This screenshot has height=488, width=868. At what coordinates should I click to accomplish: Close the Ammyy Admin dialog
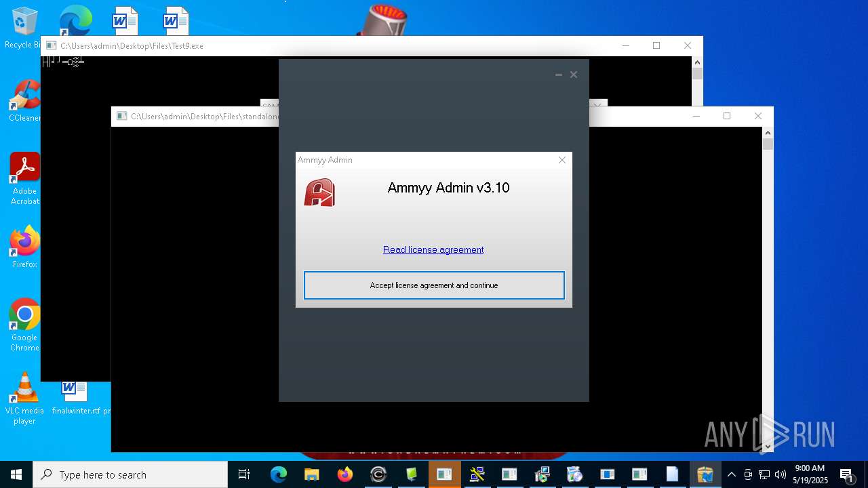pyautogui.click(x=561, y=160)
